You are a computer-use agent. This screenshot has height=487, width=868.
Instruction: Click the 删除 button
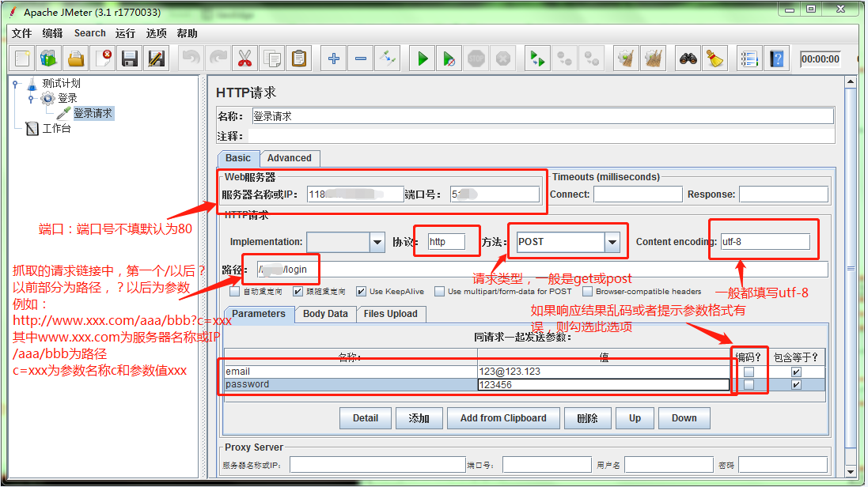[587, 418]
